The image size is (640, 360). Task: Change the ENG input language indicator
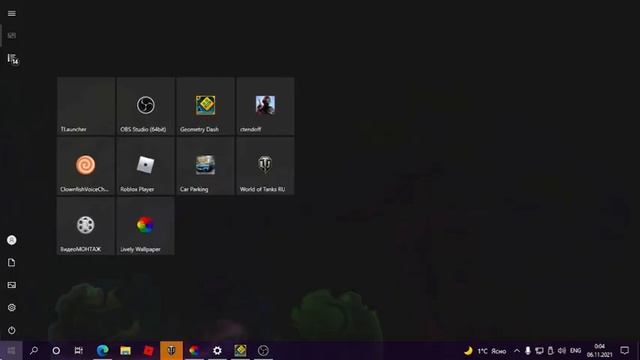(576, 351)
